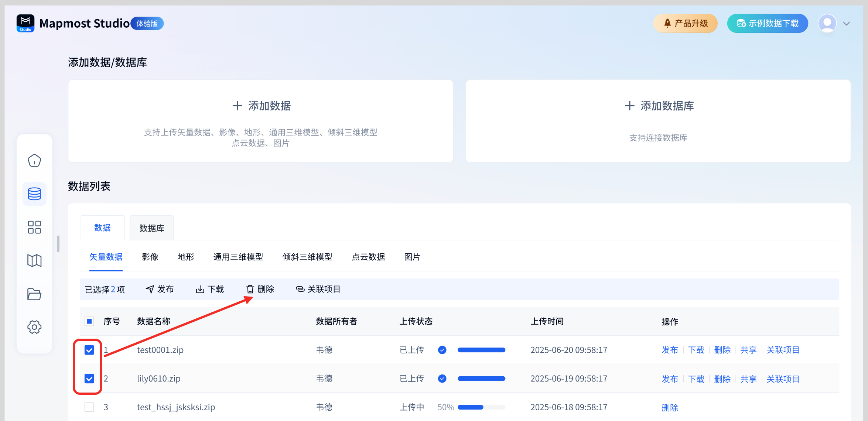This screenshot has height=421, width=868.
Task: Toggle the select-all header checkbox
Action: pyautogui.click(x=89, y=321)
